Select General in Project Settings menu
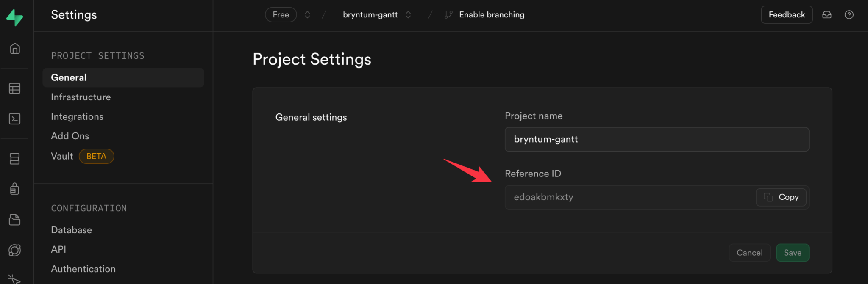Screen dimensions: 868x284 tap(123, 77)
